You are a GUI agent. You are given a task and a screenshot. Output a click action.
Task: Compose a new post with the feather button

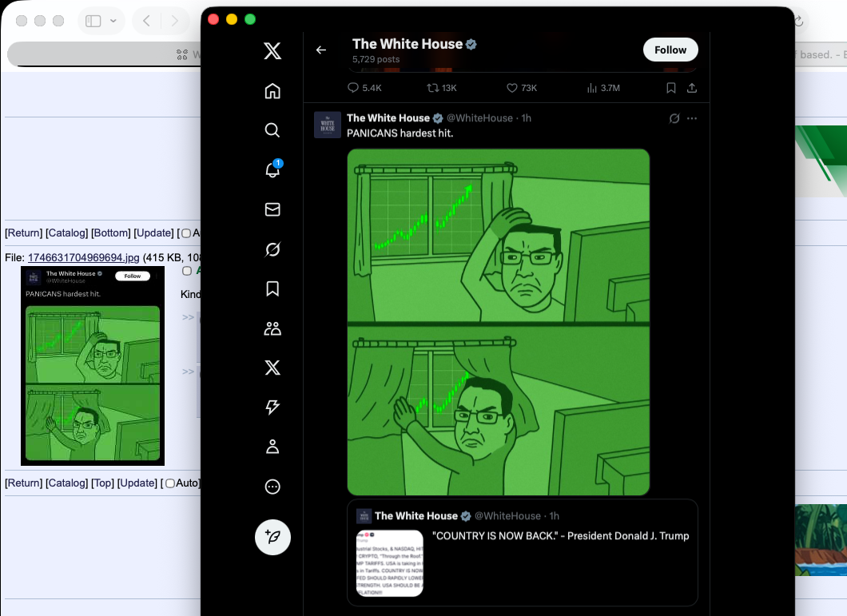(x=272, y=537)
